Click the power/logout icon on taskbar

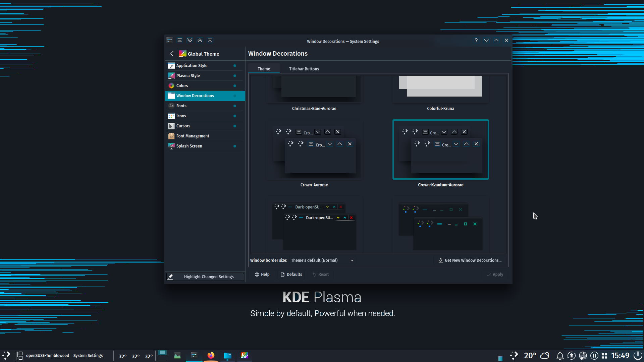pyautogui.click(x=638, y=355)
